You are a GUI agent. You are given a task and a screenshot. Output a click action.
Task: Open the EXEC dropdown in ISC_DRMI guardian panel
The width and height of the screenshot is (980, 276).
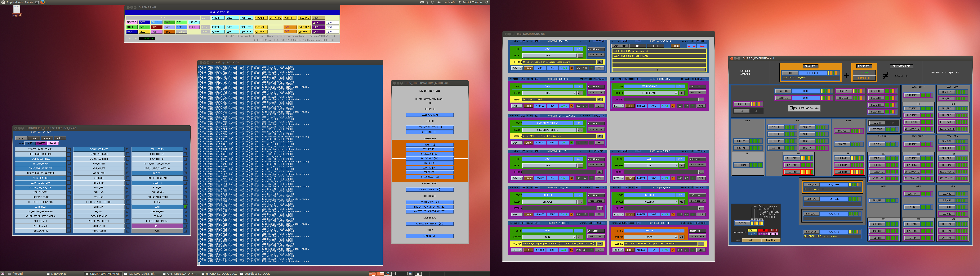517,106
